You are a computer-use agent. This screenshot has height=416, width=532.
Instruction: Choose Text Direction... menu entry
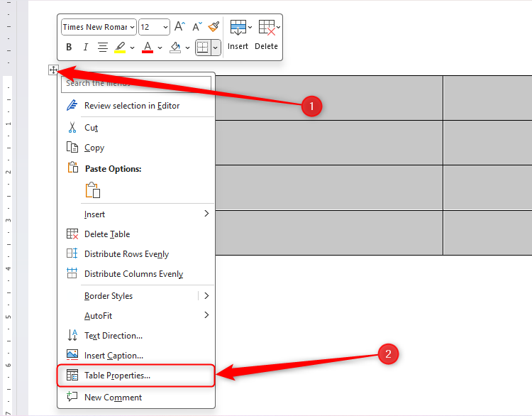click(x=136, y=336)
